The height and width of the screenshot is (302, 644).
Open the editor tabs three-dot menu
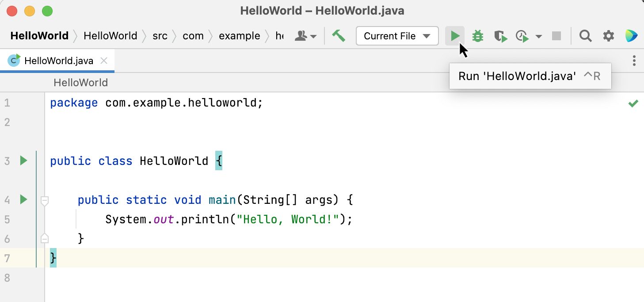click(x=634, y=61)
